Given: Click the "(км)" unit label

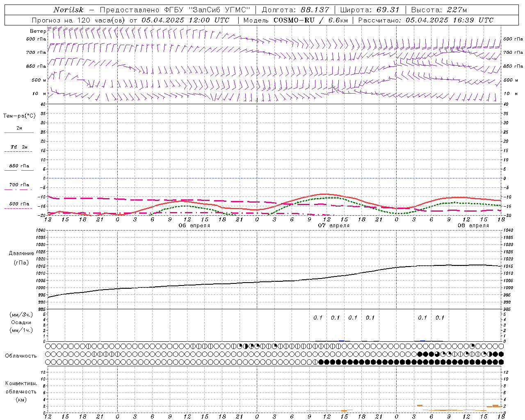Looking at the screenshot, I should tap(21, 400).
